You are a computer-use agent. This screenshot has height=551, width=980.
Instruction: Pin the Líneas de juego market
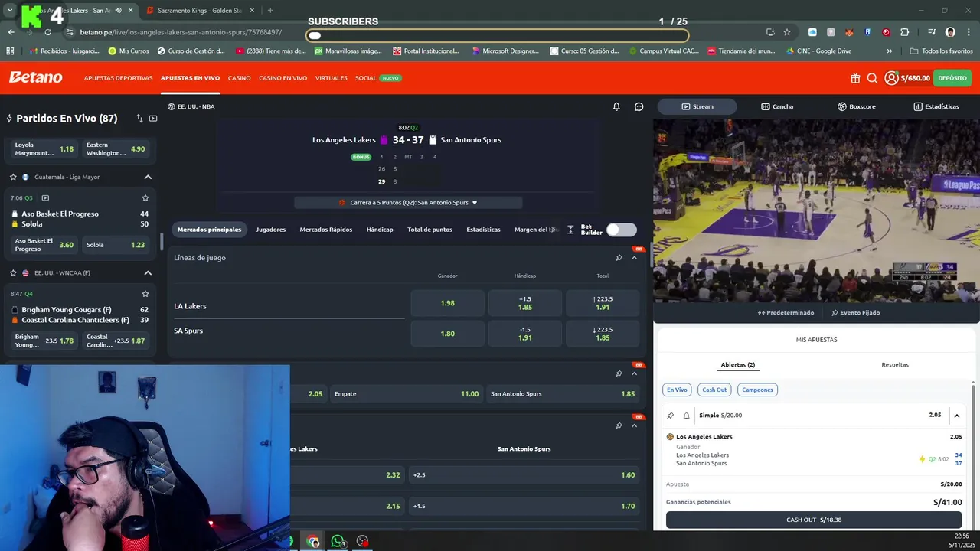pyautogui.click(x=619, y=258)
